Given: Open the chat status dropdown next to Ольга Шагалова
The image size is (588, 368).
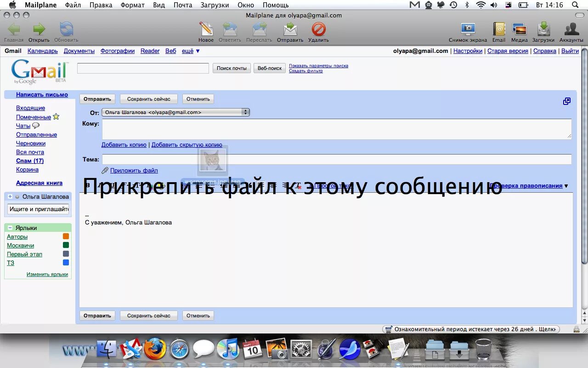Looking at the screenshot, I should point(17,196).
